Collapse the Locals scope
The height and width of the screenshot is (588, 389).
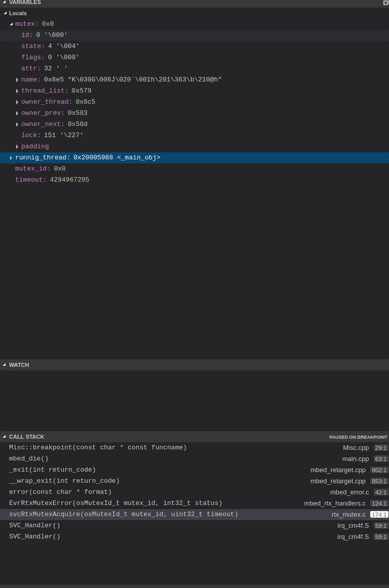coord(5,13)
